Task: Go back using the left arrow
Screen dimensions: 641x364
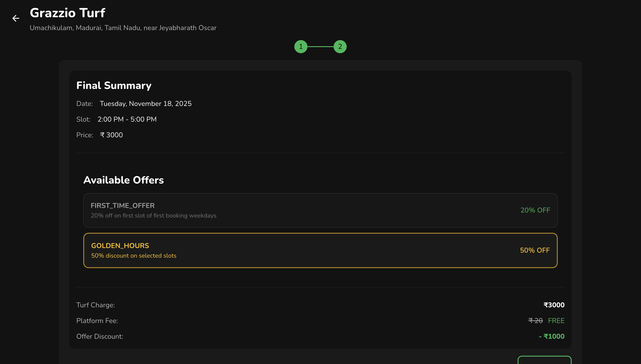Action: [16, 18]
